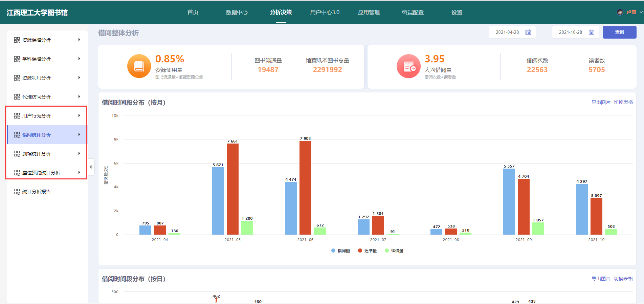
Task: Open the 数据中心 tab
Action: click(237, 12)
